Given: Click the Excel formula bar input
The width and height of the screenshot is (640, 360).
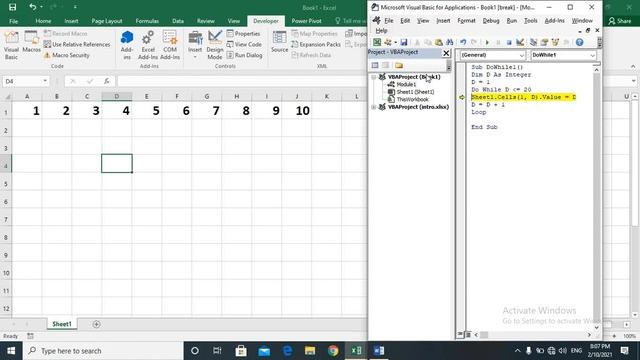Looking at the screenshot, I should coord(241,81).
